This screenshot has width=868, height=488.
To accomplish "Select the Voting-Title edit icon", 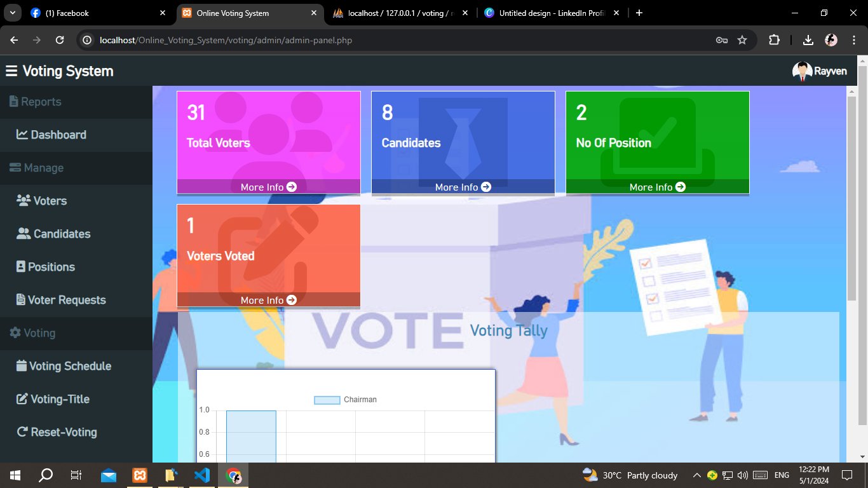I will tap(24, 399).
